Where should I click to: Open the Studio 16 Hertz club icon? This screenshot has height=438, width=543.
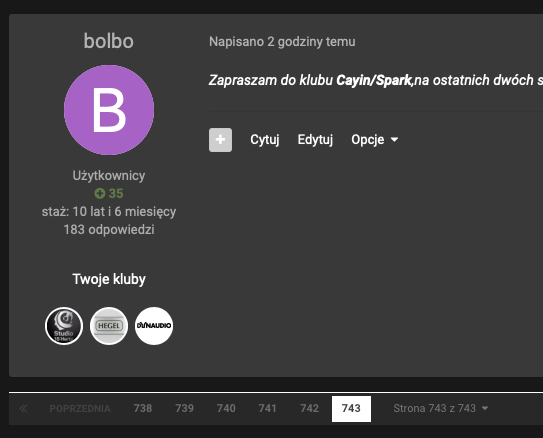pyautogui.click(x=64, y=326)
